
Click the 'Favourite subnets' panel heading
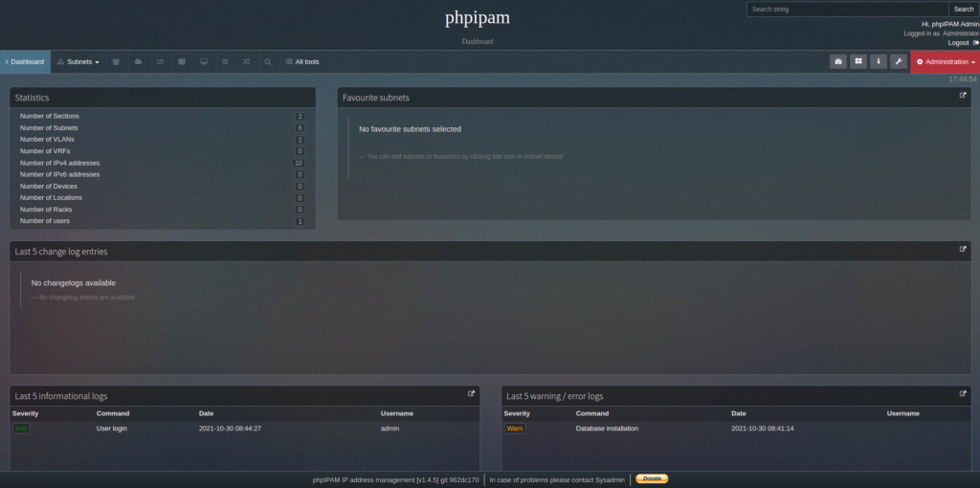click(376, 98)
